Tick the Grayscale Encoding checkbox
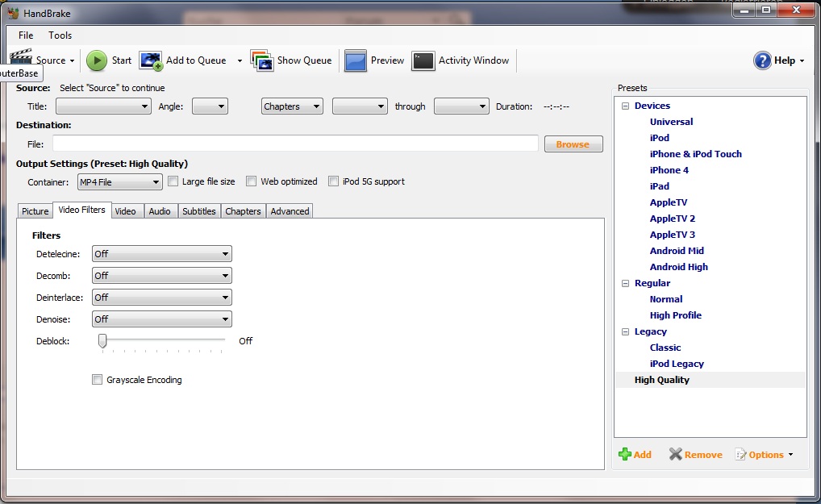The width and height of the screenshot is (821, 504). click(97, 380)
